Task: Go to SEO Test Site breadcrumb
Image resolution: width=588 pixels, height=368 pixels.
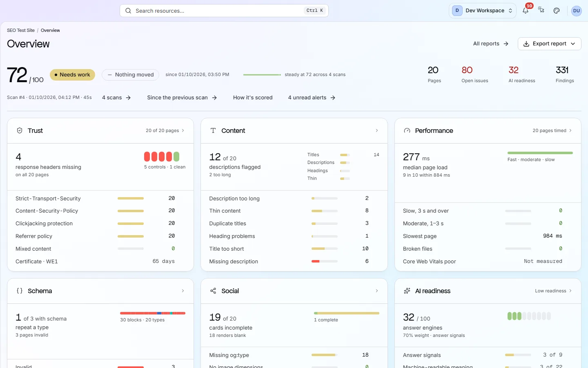Action: (x=21, y=30)
